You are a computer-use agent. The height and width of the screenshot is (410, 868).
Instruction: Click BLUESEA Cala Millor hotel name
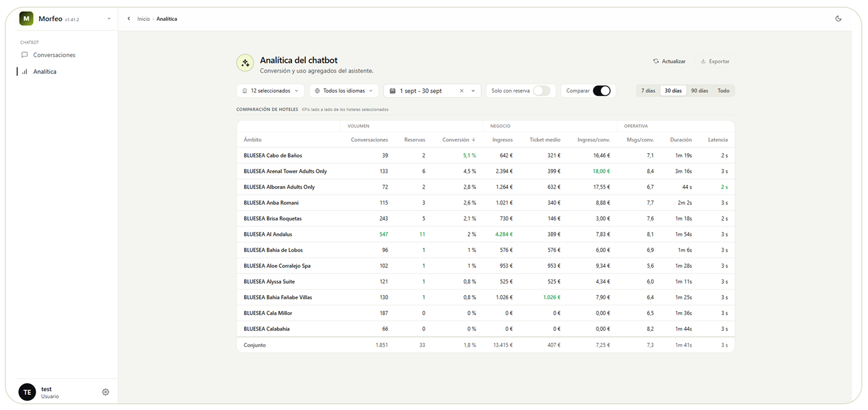[268, 313]
